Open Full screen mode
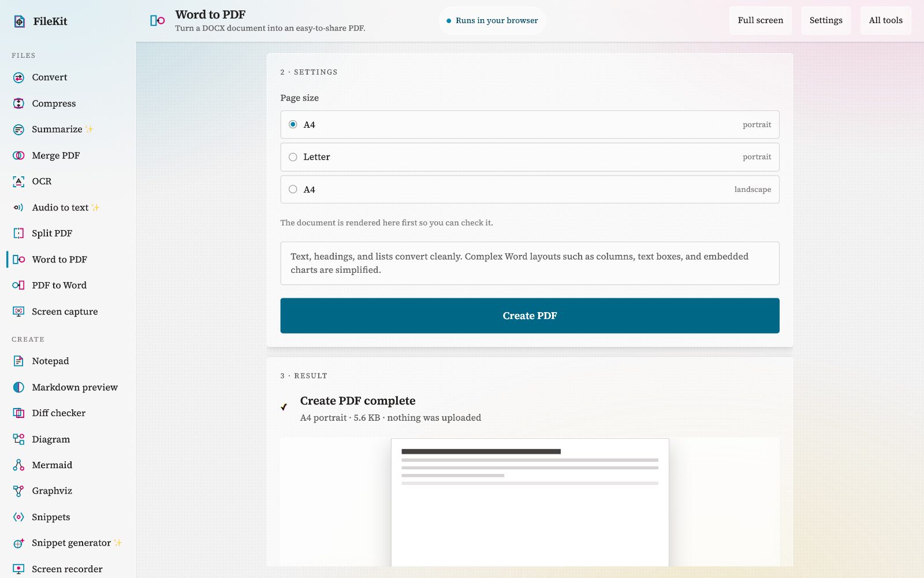The width and height of the screenshot is (924, 578). tap(760, 20)
